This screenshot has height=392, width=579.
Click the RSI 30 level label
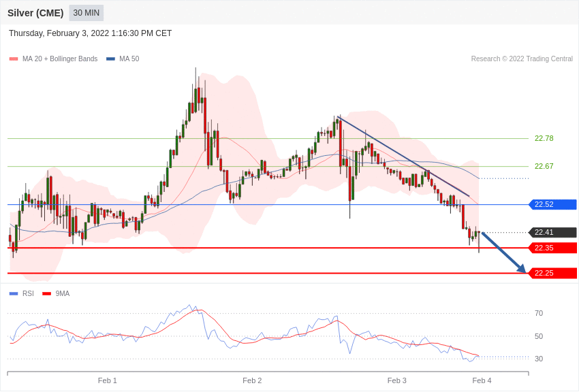[539, 359]
